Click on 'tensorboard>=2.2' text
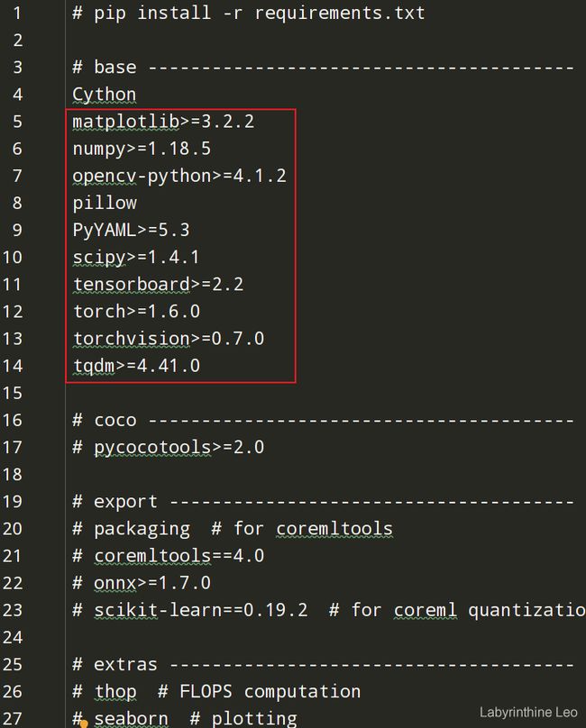 (158, 284)
